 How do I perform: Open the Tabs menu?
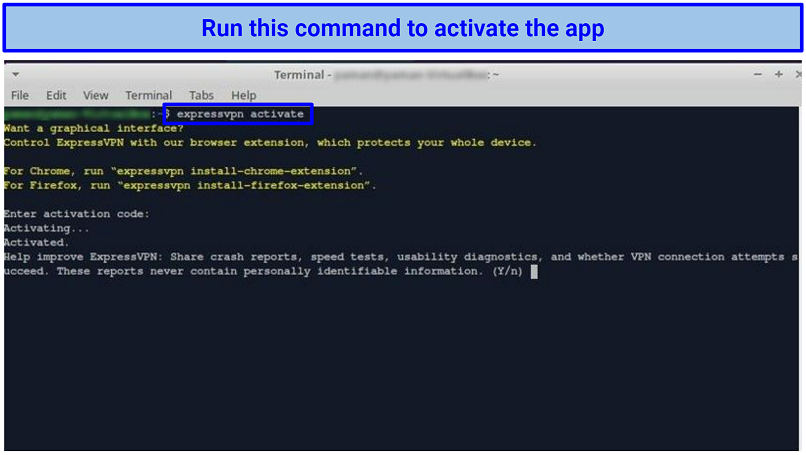(201, 95)
